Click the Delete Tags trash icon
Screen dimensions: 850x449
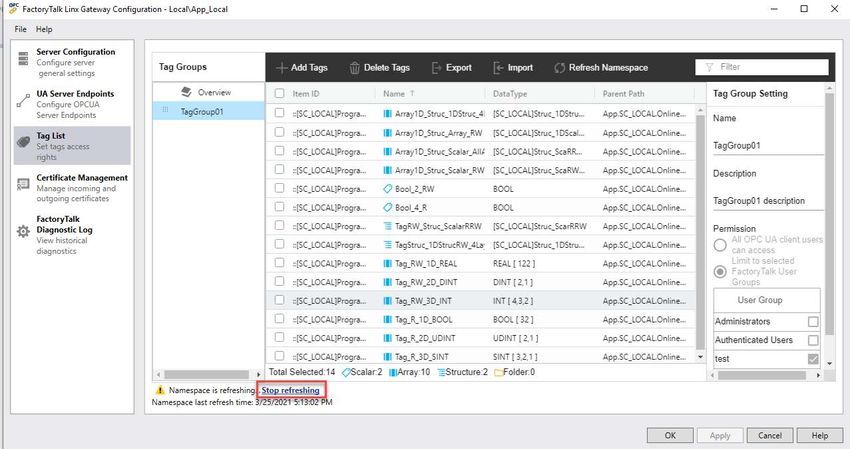pyautogui.click(x=355, y=68)
